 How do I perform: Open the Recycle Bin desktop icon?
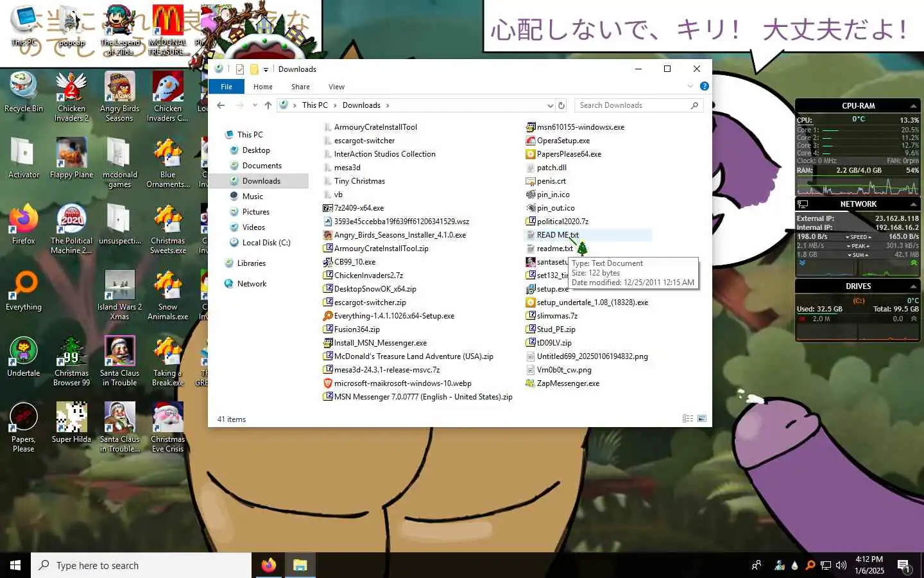click(23, 92)
